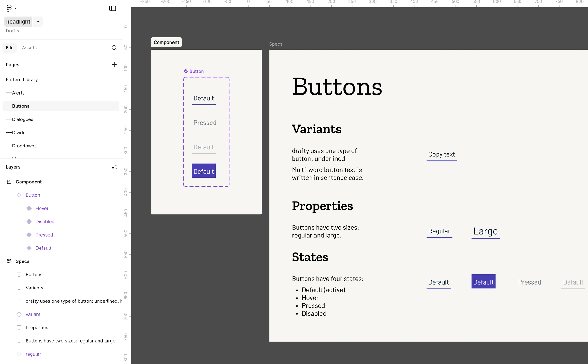Screen dimensions: 588x364
Task: Switch to the Assets tab
Action: tap(29, 48)
